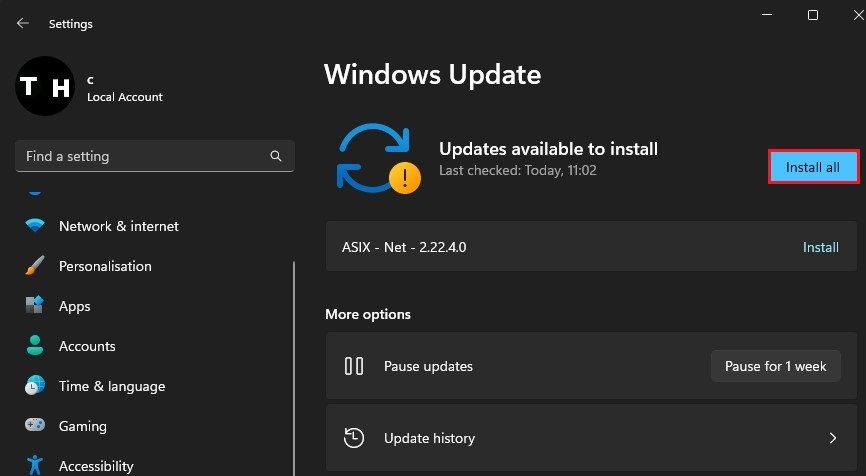This screenshot has width=866, height=476.
Task: Expand Update history with chevron
Action: [x=832, y=438]
